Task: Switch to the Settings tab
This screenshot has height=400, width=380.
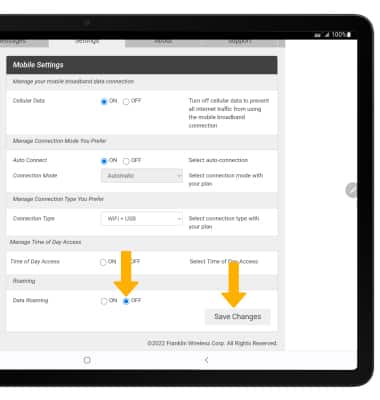Action: [x=87, y=42]
